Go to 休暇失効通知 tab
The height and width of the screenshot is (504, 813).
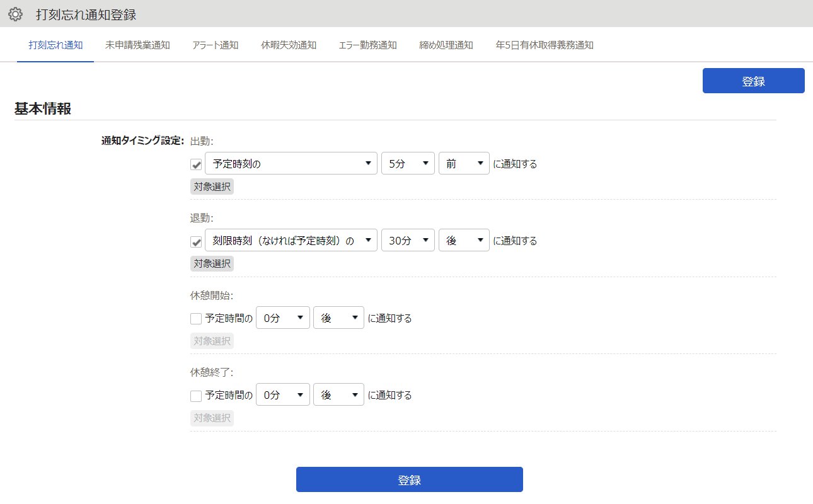click(x=289, y=45)
